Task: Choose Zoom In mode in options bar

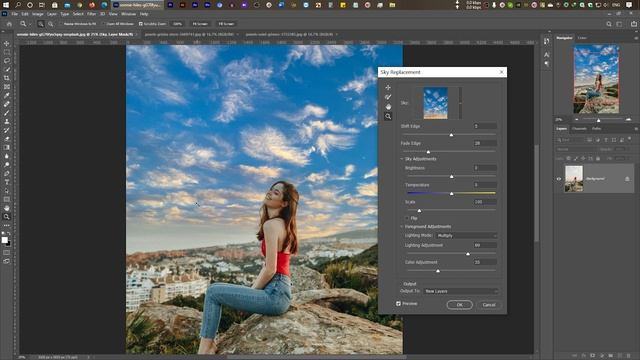Action: [41, 24]
